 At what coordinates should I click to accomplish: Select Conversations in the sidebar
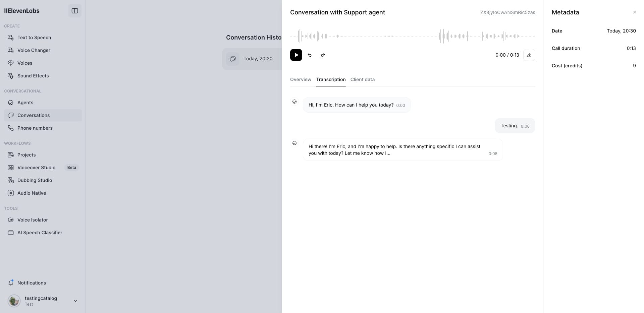pos(43,115)
